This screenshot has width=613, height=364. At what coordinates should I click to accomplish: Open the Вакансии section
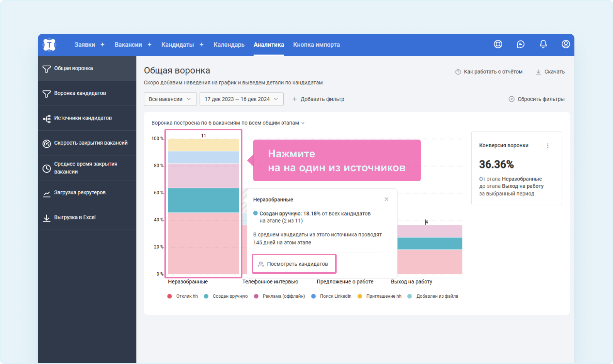coord(128,45)
